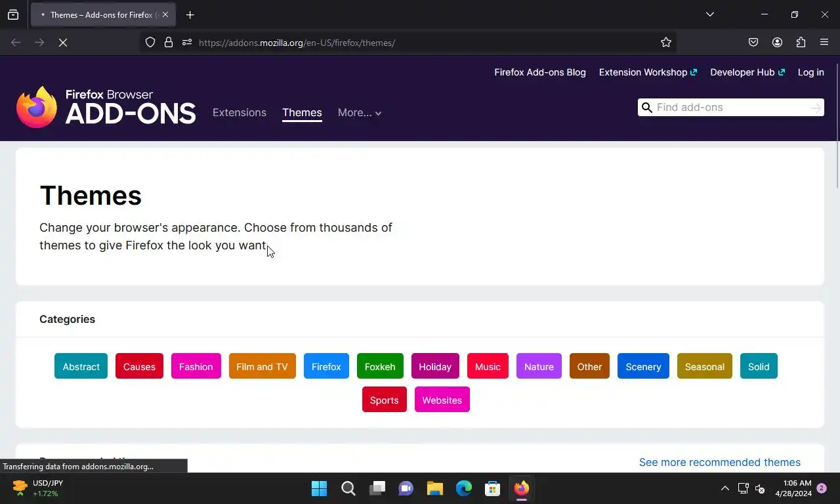840x504 pixels.
Task: Select the Music category
Action: pos(488,366)
